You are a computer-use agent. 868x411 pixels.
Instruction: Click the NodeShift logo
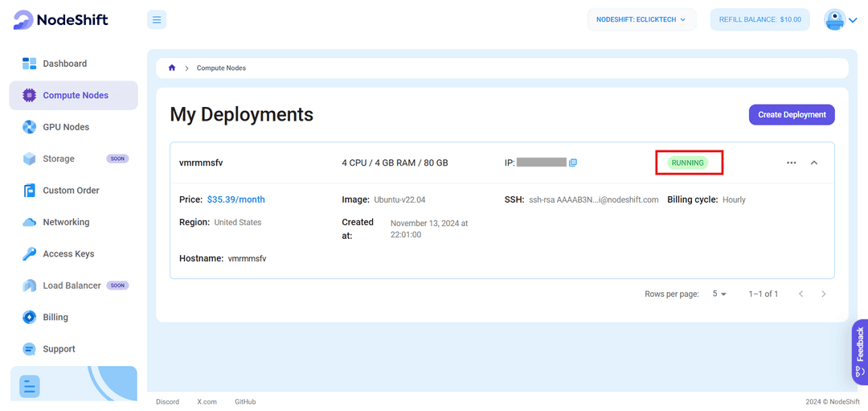61,20
